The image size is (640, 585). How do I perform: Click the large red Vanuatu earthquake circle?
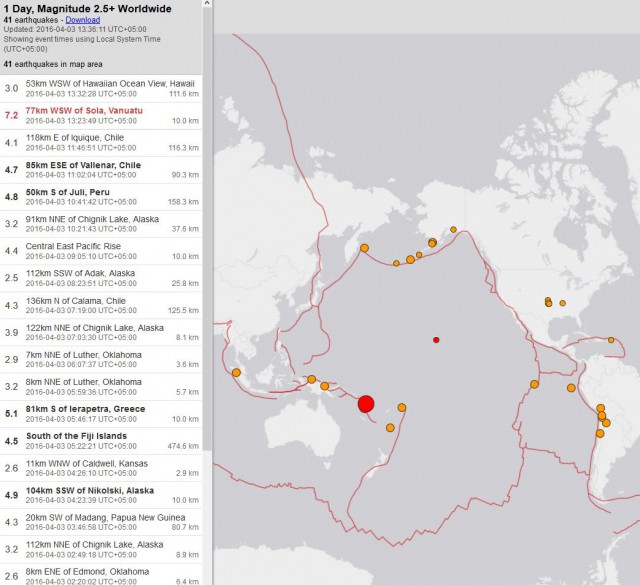366,404
